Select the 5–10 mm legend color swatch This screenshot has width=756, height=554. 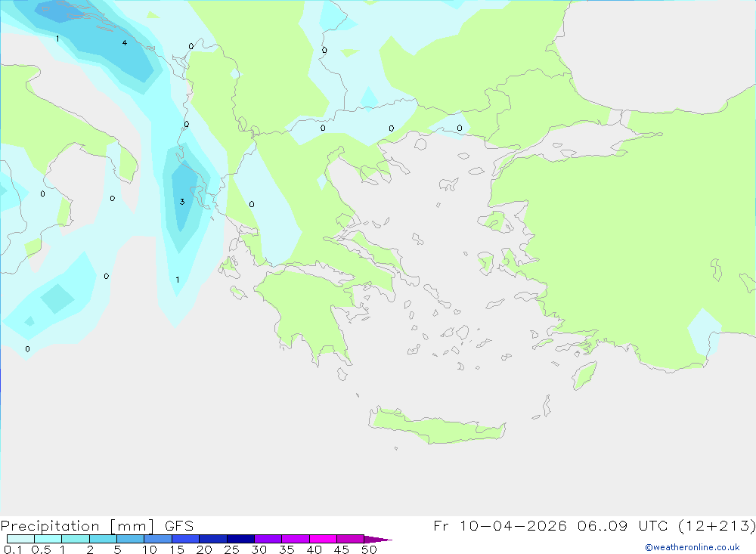click(130, 539)
